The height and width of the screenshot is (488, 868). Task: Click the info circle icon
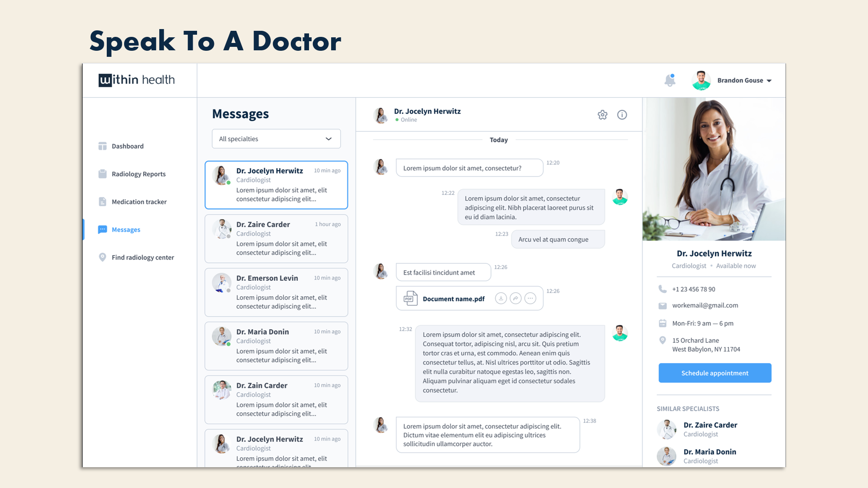pos(622,115)
